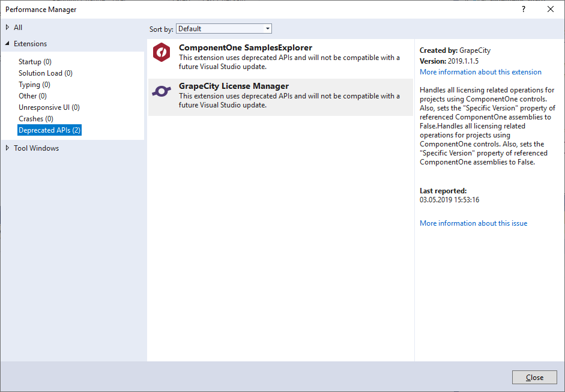This screenshot has height=392, width=565.
Task: Click the Sort by: label
Action: tap(162, 29)
